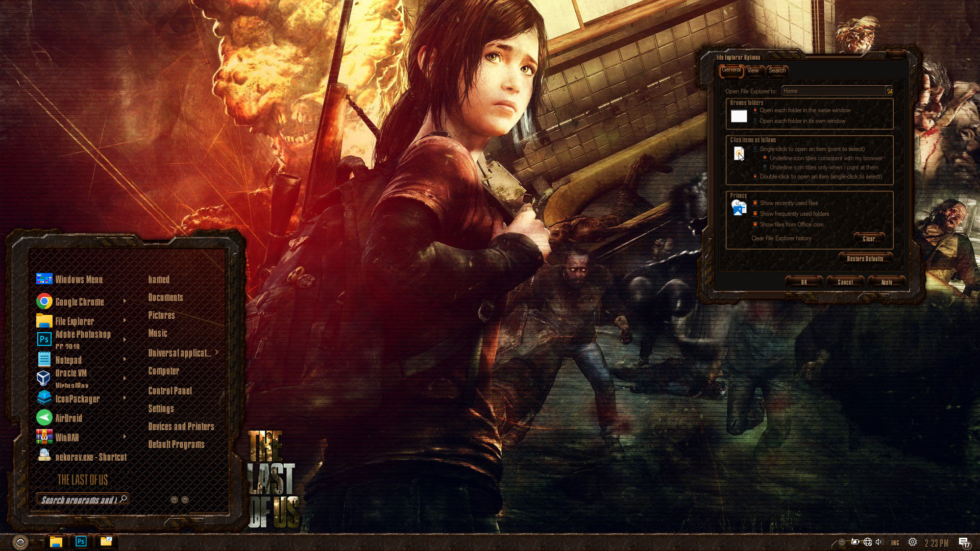980x551 pixels.
Task: Uncheck 'Show recently used files'
Action: (x=755, y=203)
